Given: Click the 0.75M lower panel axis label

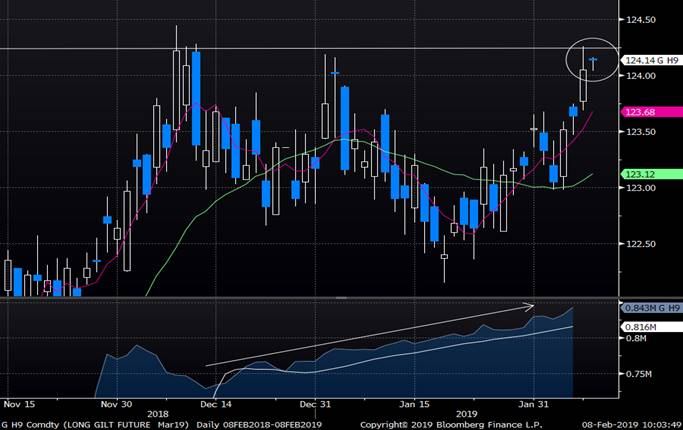Looking at the screenshot, I should pos(639,374).
